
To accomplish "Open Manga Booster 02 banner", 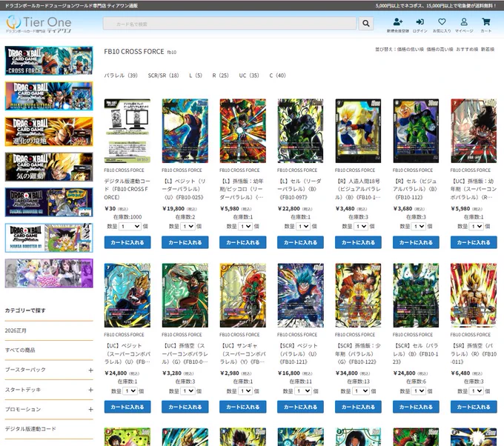I will click(x=49, y=202).
